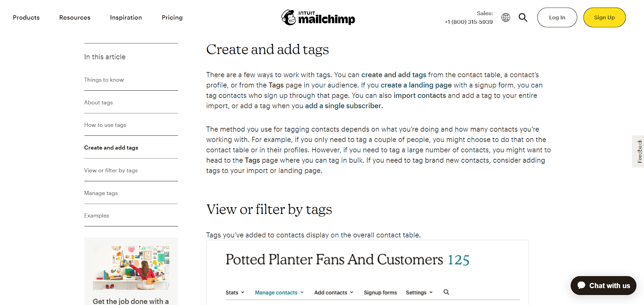Open the Feedback side tab
The height and width of the screenshot is (305, 644).
point(639,151)
